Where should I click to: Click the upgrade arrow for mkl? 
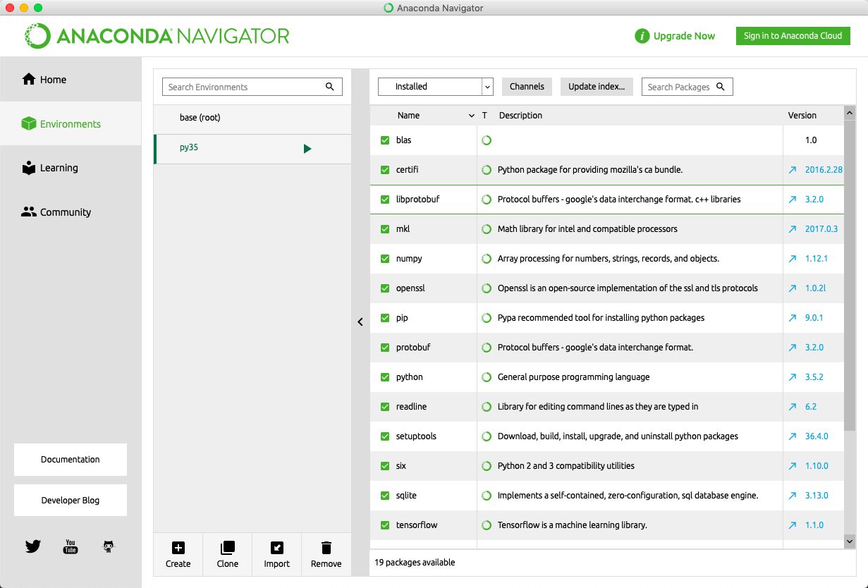(793, 229)
